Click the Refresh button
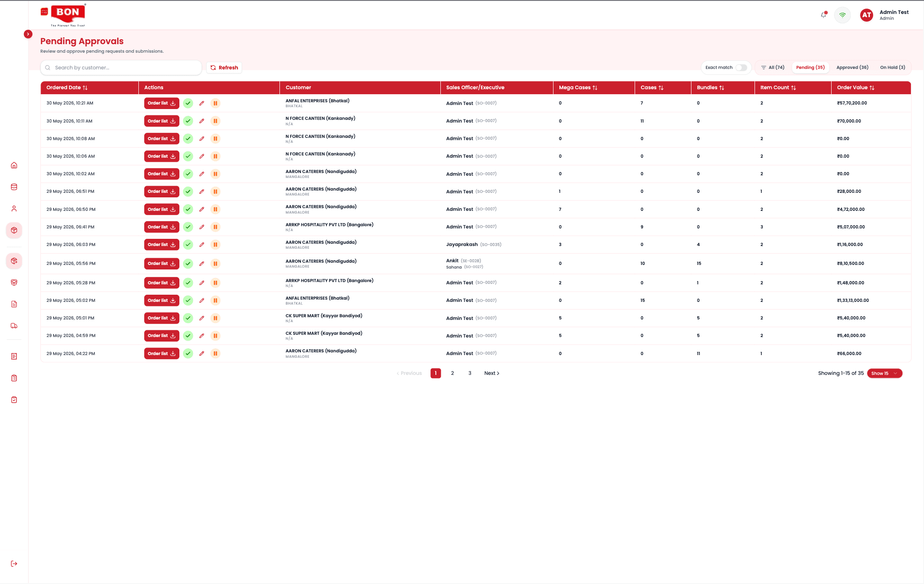 point(224,68)
